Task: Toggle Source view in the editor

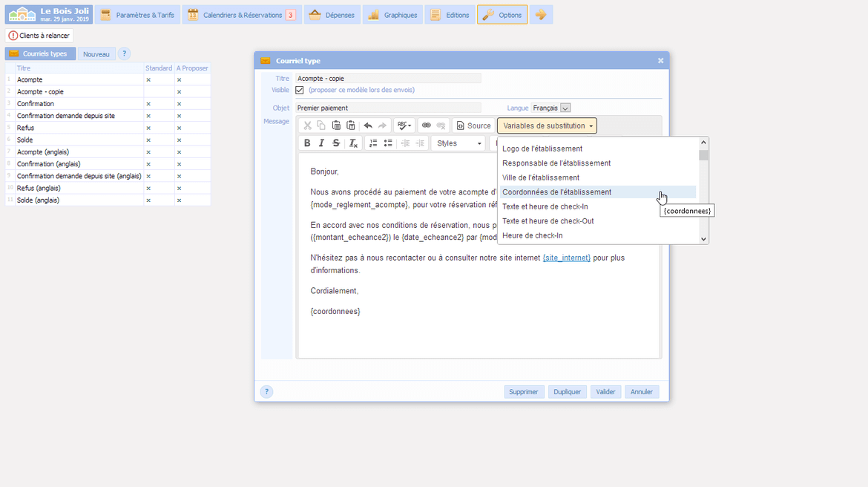Action: (473, 125)
